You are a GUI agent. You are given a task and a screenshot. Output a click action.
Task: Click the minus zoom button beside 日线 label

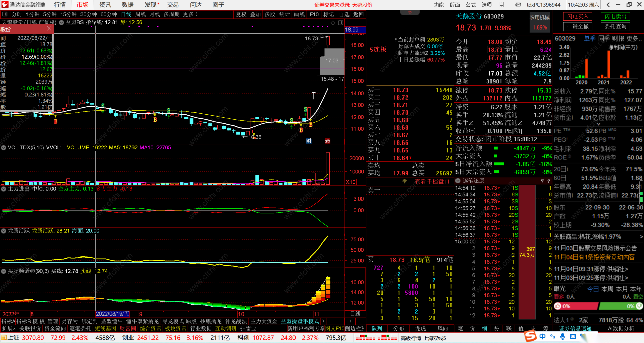361,321
